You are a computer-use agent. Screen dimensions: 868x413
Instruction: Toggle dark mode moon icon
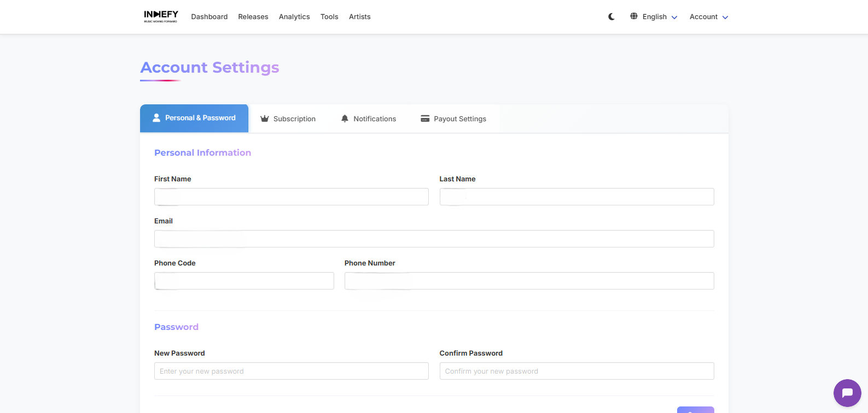click(x=611, y=17)
